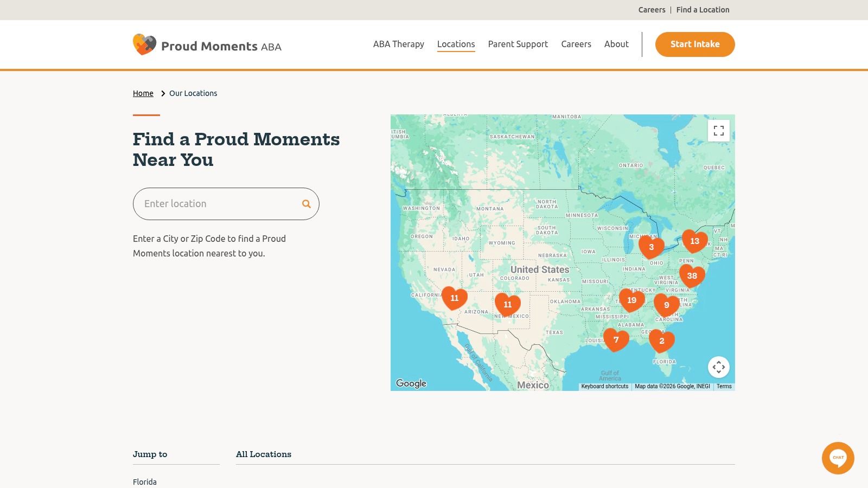Click the 'Jump to' heading

150,454
